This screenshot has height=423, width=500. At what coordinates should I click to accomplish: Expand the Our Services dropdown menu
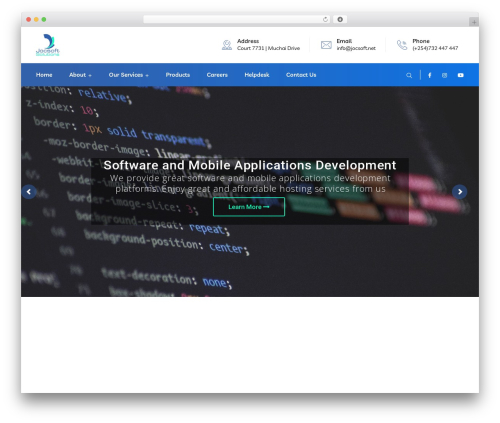point(129,75)
